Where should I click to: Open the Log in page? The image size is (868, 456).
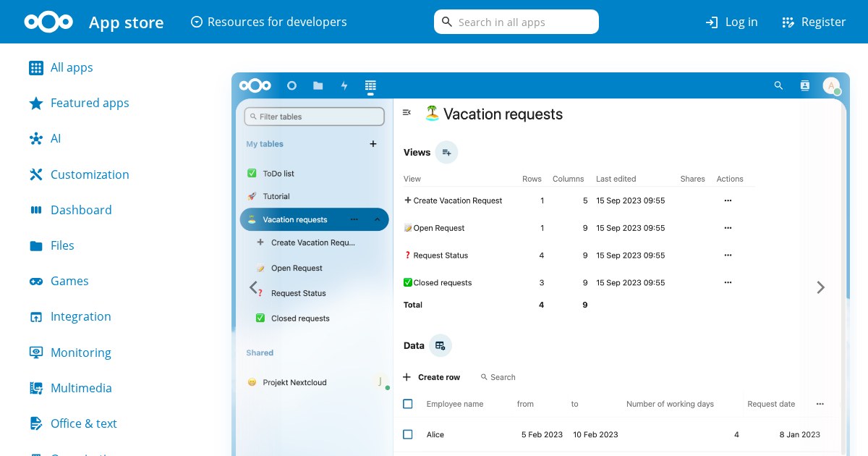731,22
